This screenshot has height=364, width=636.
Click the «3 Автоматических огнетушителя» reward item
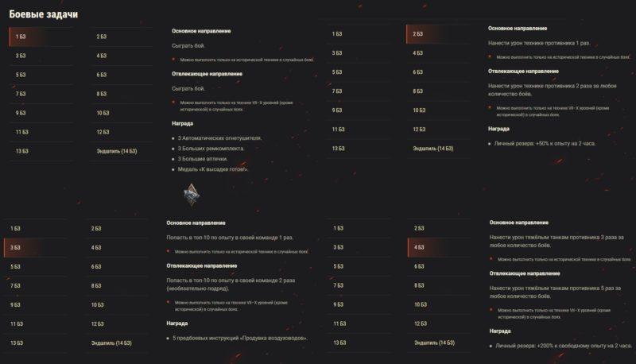click(219, 138)
